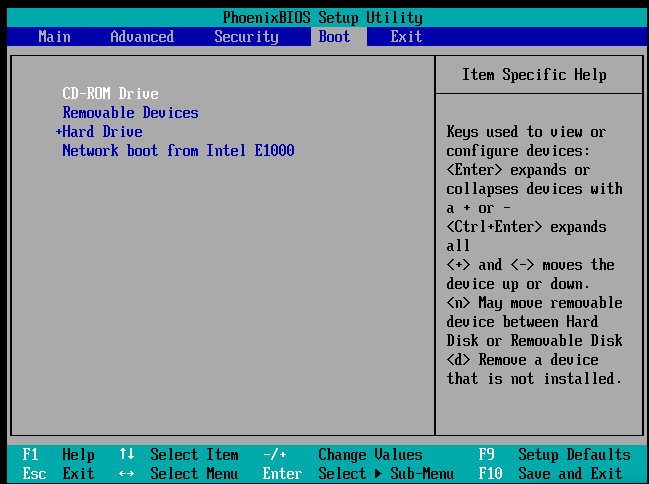Image resolution: width=649 pixels, height=484 pixels.
Task: Open the Security tab
Action: click(246, 36)
